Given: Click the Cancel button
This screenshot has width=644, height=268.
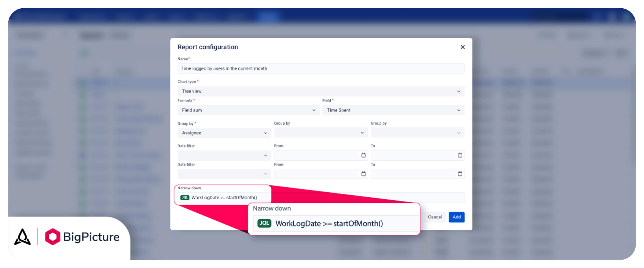Looking at the screenshot, I should click(435, 217).
